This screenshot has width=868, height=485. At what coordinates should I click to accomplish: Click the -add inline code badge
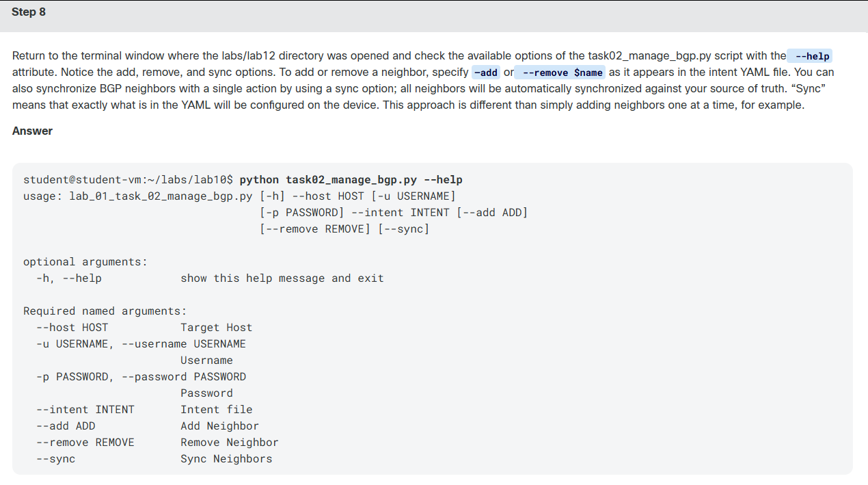coord(486,72)
